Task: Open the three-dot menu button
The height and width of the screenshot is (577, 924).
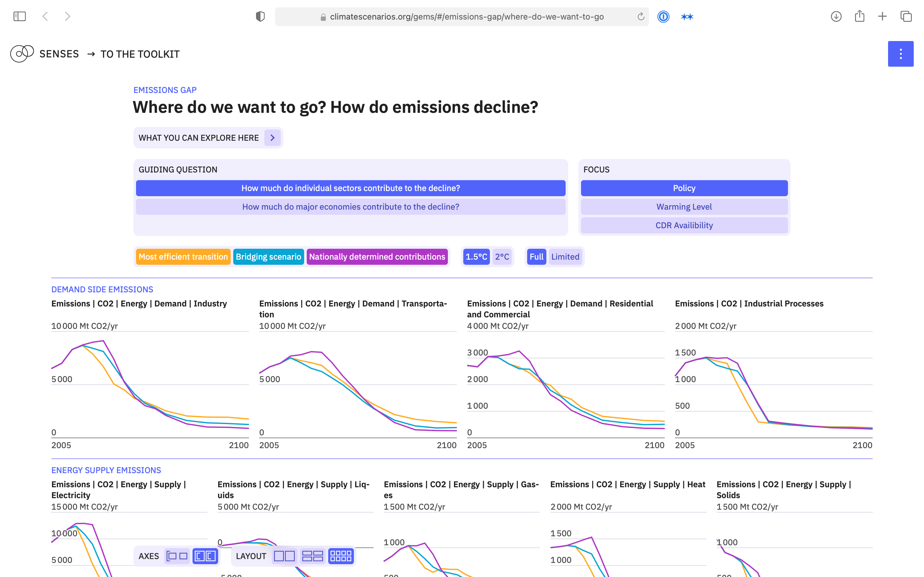Action: pyautogui.click(x=900, y=54)
